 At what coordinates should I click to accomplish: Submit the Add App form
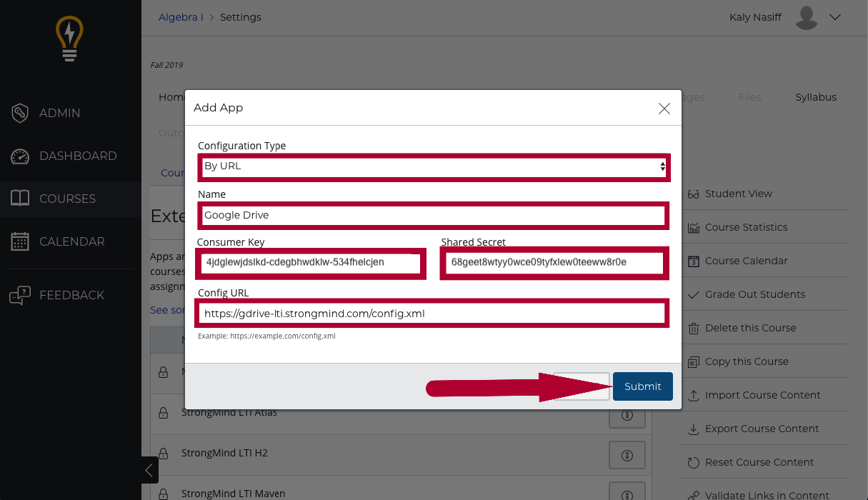tap(643, 386)
